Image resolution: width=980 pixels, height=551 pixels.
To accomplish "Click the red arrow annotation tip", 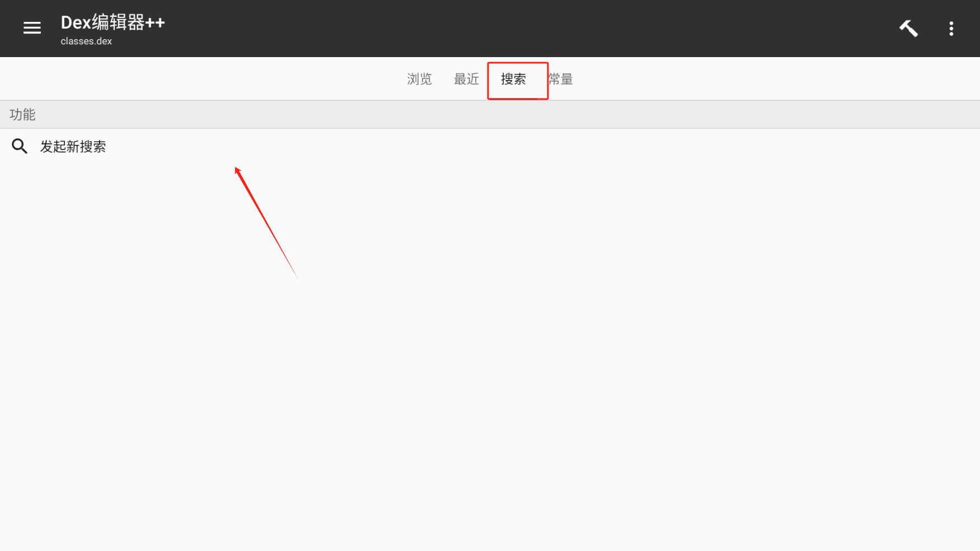I will pos(236,169).
